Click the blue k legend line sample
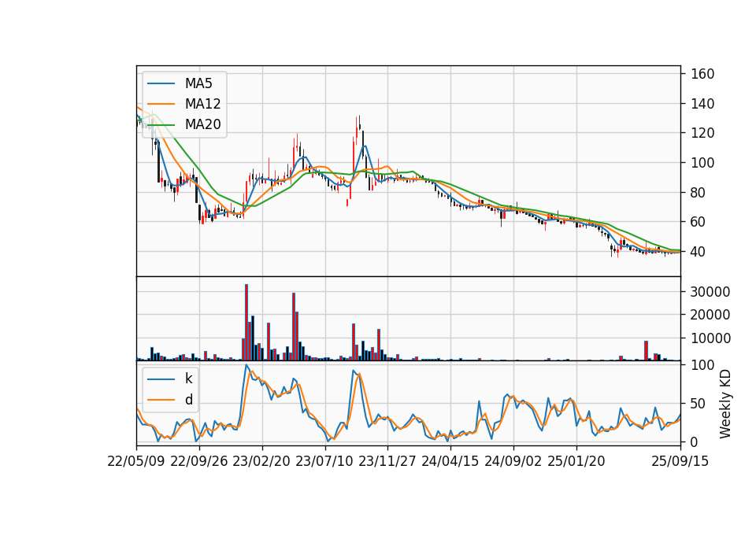The height and width of the screenshot is (543, 756). tap(161, 379)
